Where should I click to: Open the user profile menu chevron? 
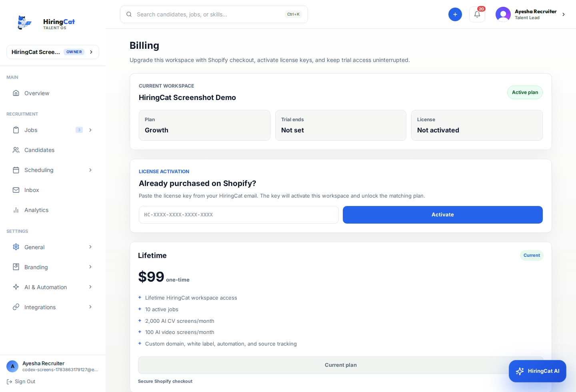point(564,14)
